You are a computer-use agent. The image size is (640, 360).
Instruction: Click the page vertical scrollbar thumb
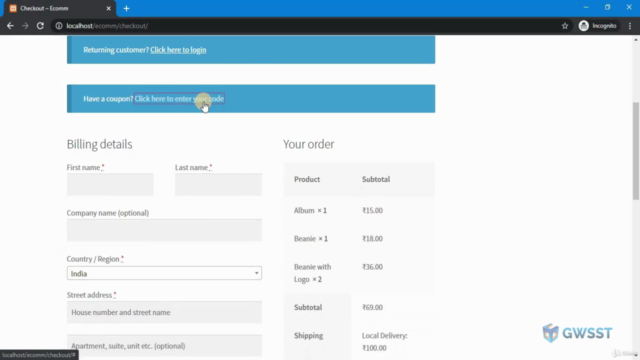click(x=636, y=151)
